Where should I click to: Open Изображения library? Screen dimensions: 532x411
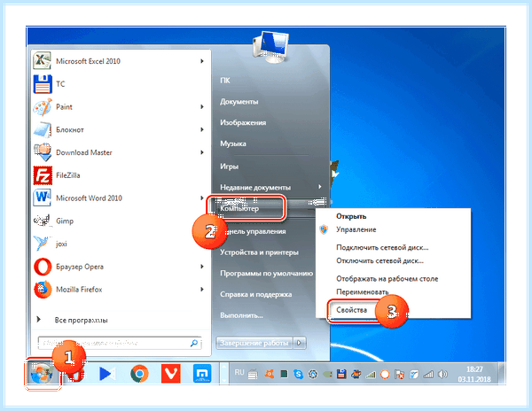pyautogui.click(x=243, y=122)
